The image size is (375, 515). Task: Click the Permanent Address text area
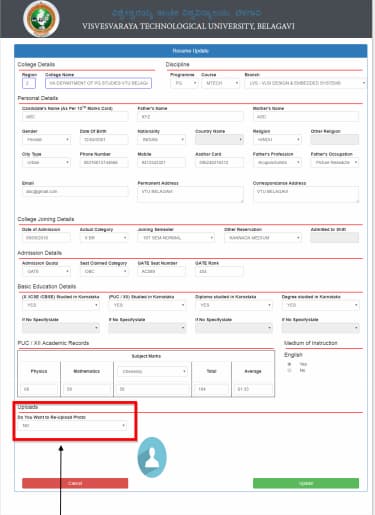(190, 194)
